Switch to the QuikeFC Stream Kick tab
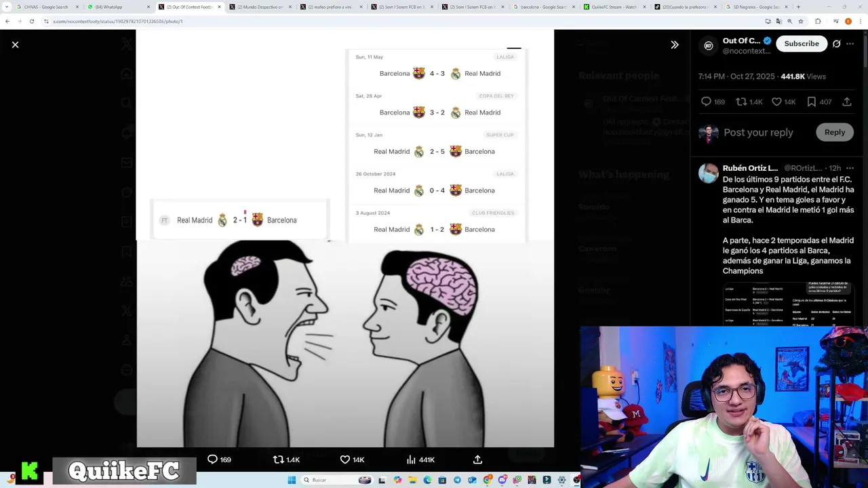The image size is (868, 488). click(614, 7)
